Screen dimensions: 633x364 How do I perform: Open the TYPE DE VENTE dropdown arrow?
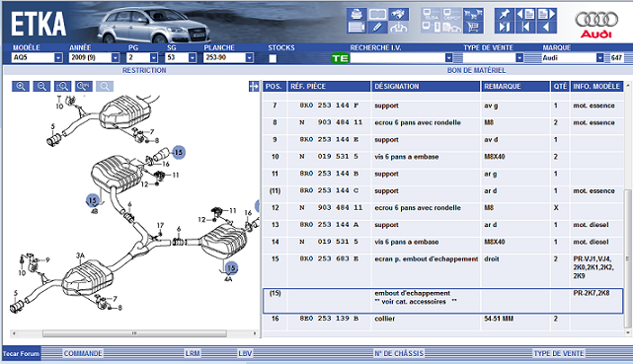pos(519,58)
